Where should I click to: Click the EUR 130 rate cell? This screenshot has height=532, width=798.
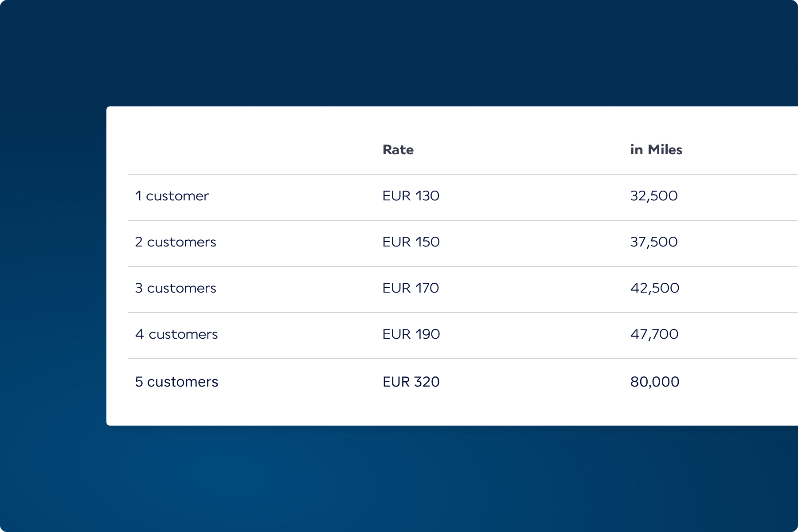pyautogui.click(x=411, y=196)
